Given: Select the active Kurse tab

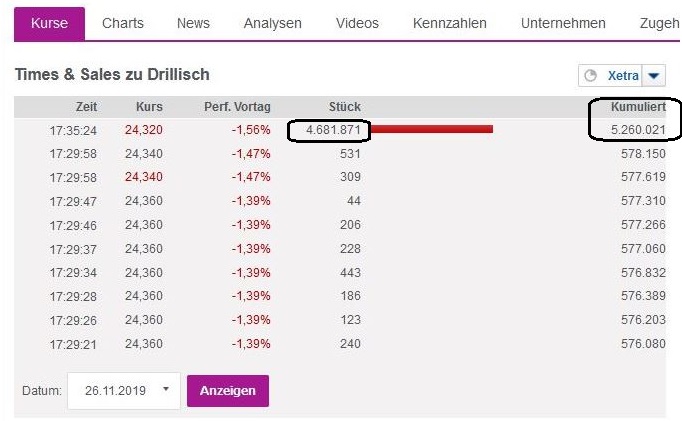Looking at the screenshot, I should click(49, 23).
